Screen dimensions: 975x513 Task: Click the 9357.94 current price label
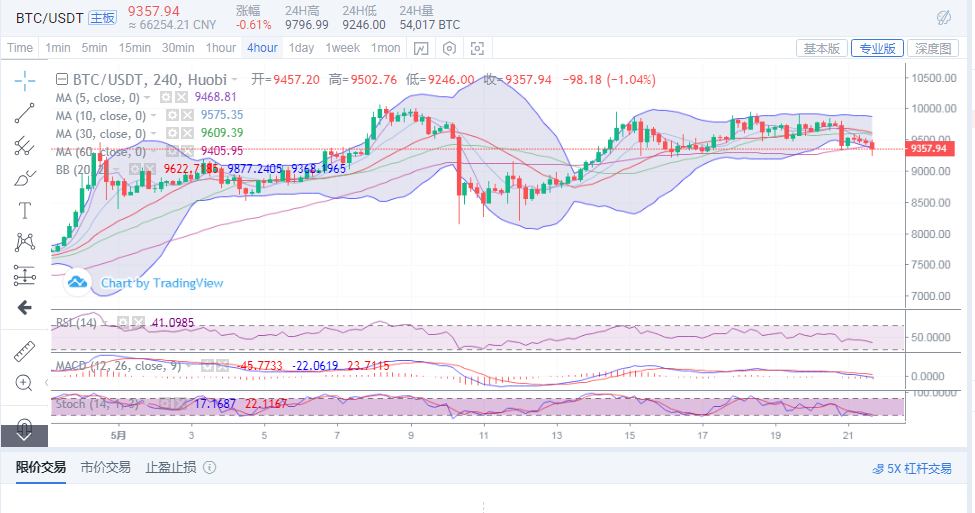929,149
